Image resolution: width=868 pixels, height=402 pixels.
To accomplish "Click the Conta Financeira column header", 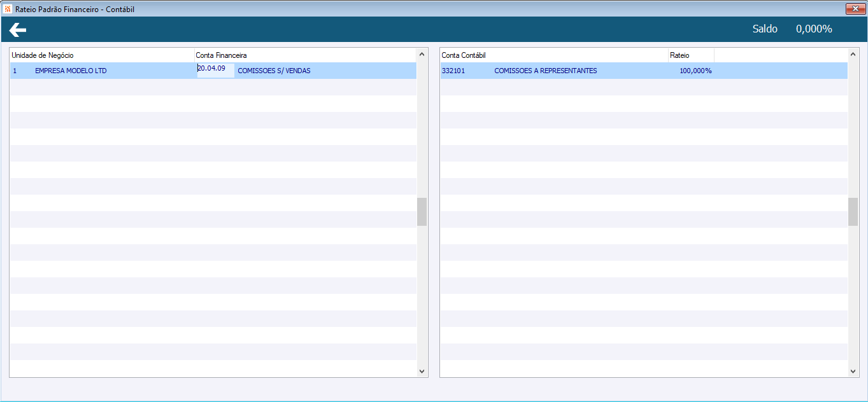I will click(305, 55).
